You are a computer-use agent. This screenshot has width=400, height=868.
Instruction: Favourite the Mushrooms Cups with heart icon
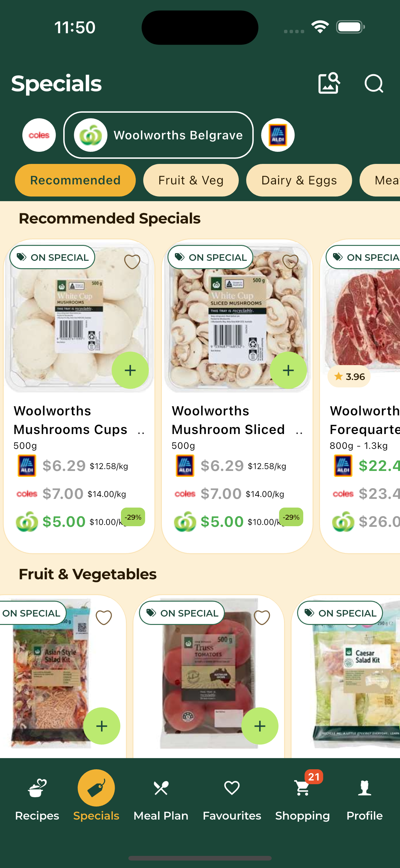coord(132,262)
